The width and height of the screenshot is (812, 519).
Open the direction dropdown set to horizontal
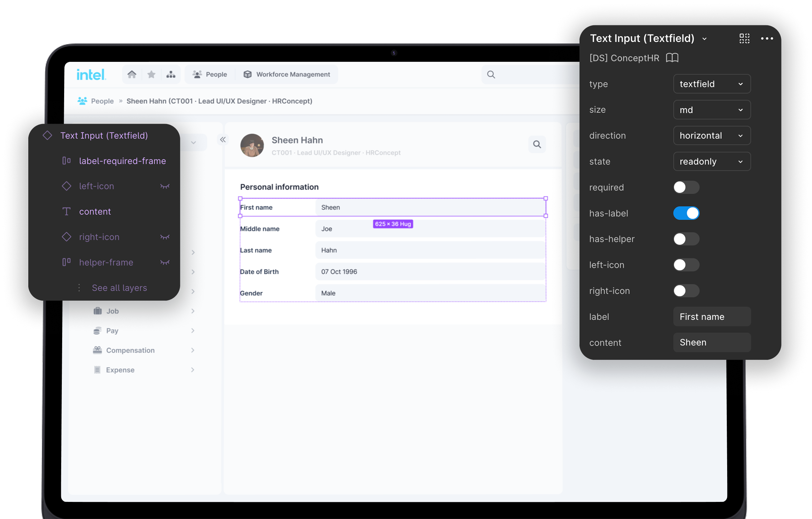712,136
